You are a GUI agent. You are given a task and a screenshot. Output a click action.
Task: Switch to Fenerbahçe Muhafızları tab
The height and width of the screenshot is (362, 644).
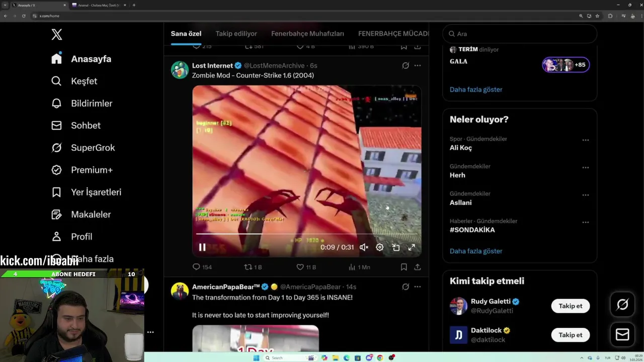(x=307, y=34)
